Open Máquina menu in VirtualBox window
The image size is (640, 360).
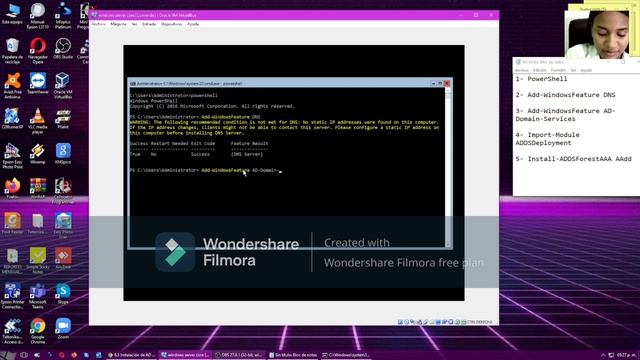(118, 24)
